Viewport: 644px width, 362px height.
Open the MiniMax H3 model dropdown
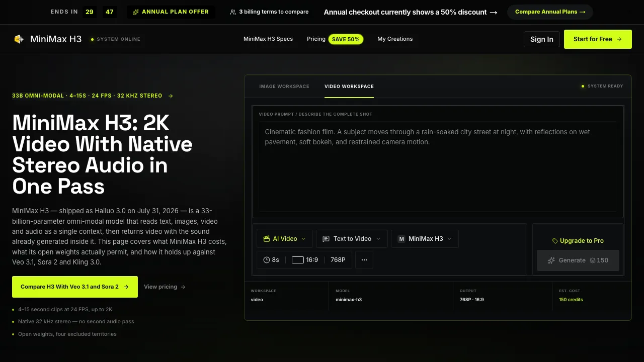pyautogui.click(x=425, y=239)
